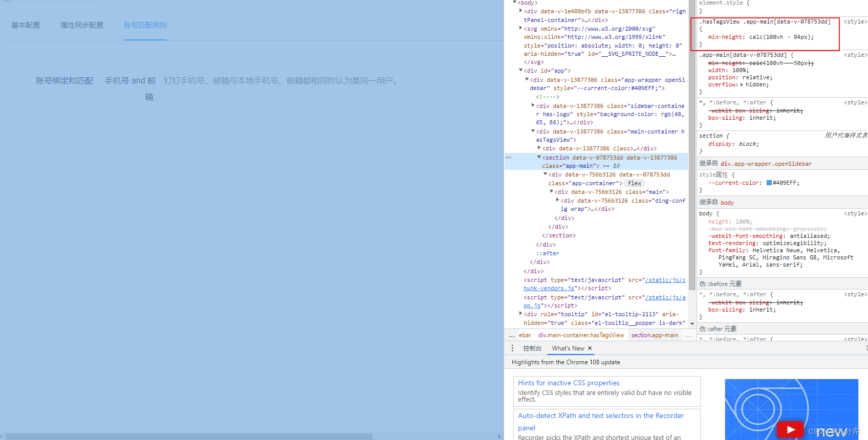Image resolution: width=868 pixels, height=440 pixels.
Task: Play the Chrome 108 new features video
Action: [x=790, y=429]
